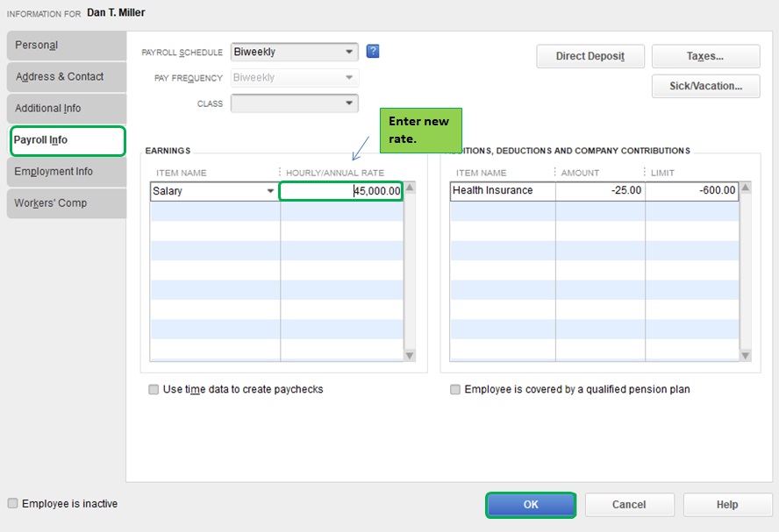Open Sick/Vacation settings
Viewport: 779px width, 532px height.
click(x=705, y=86)
